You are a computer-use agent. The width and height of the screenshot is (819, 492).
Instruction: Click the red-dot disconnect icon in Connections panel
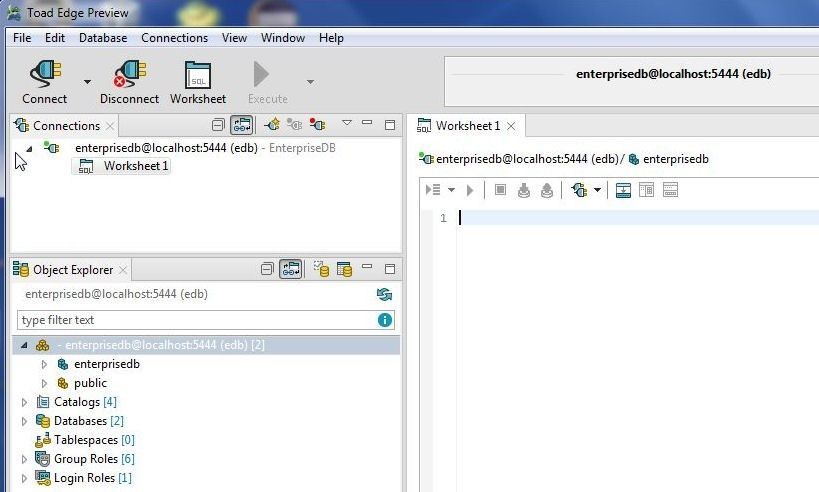click(x=317, y=125)
